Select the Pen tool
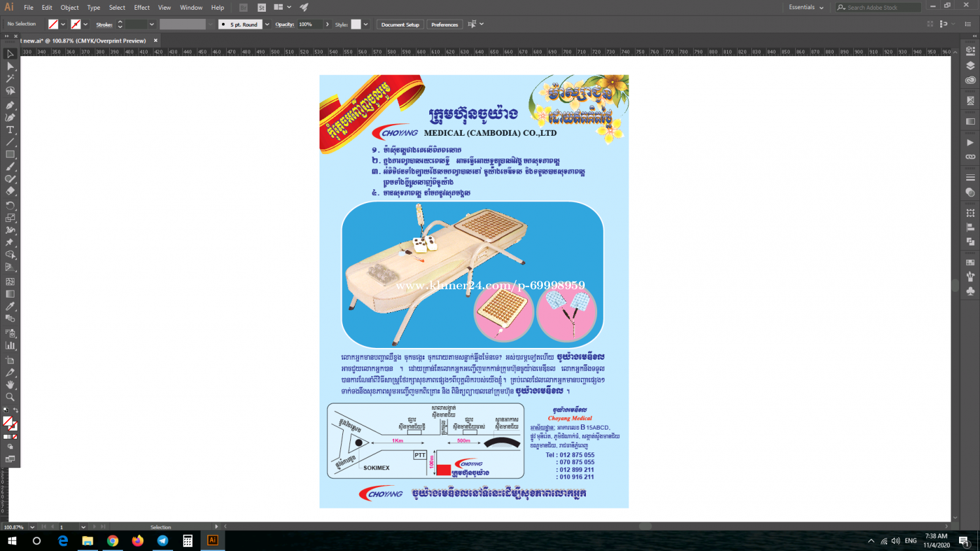980x551 pixels. (10, 104)
